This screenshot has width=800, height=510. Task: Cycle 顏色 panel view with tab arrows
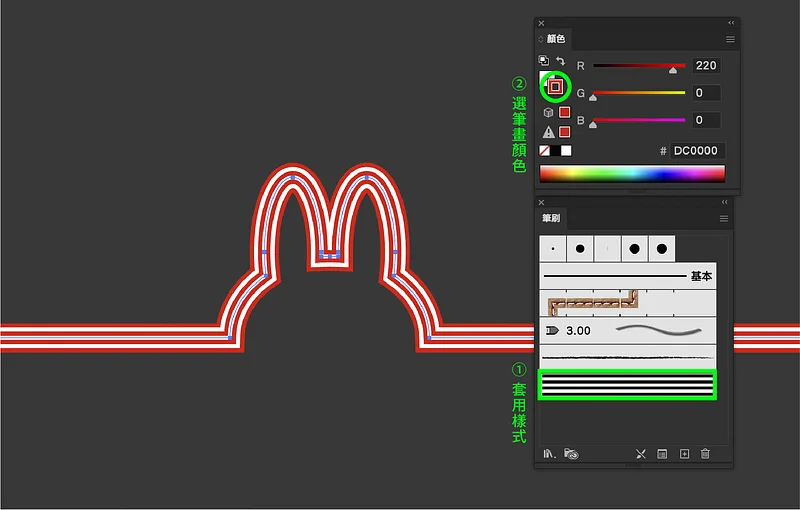(x=540, y=39)
